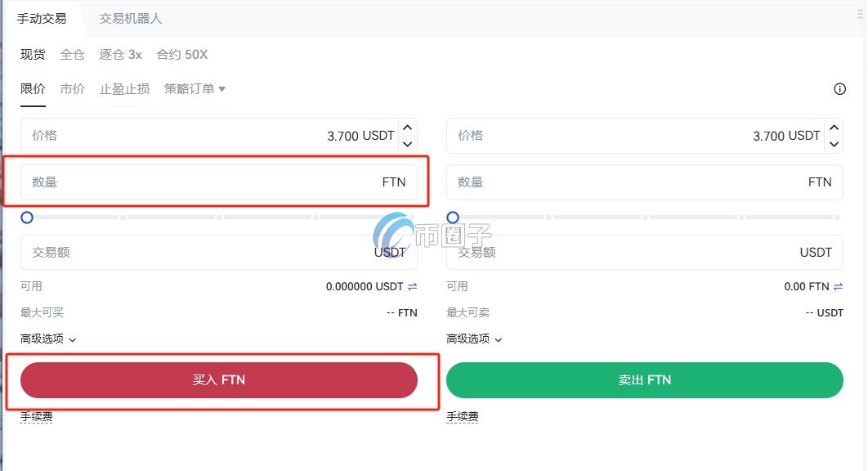Click up arrow on left price stepper
Screen dimensions: 868x471
407,127
